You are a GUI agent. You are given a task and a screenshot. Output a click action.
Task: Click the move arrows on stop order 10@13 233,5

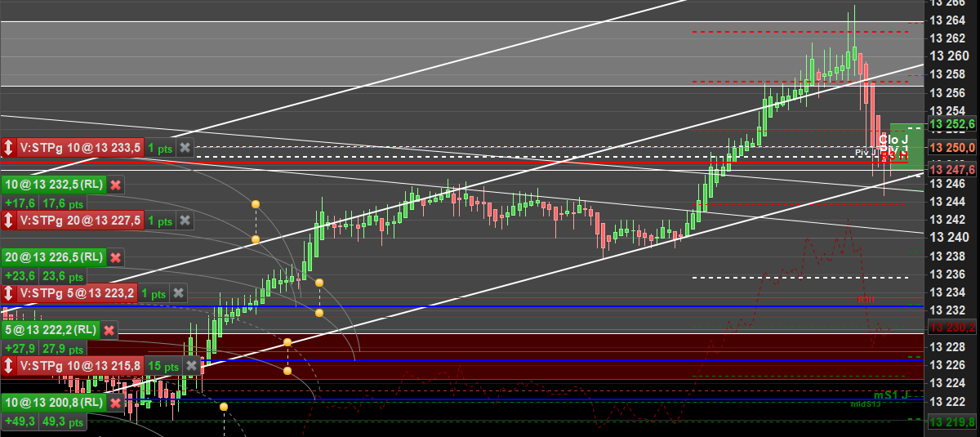[x=8, y=148]
